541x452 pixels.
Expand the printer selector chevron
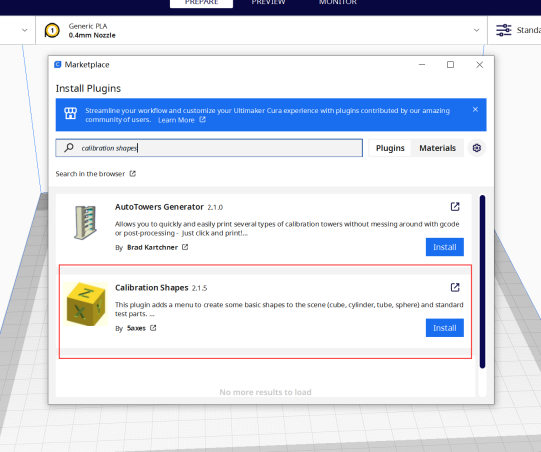pyautogui.click(x=24, y=30)
